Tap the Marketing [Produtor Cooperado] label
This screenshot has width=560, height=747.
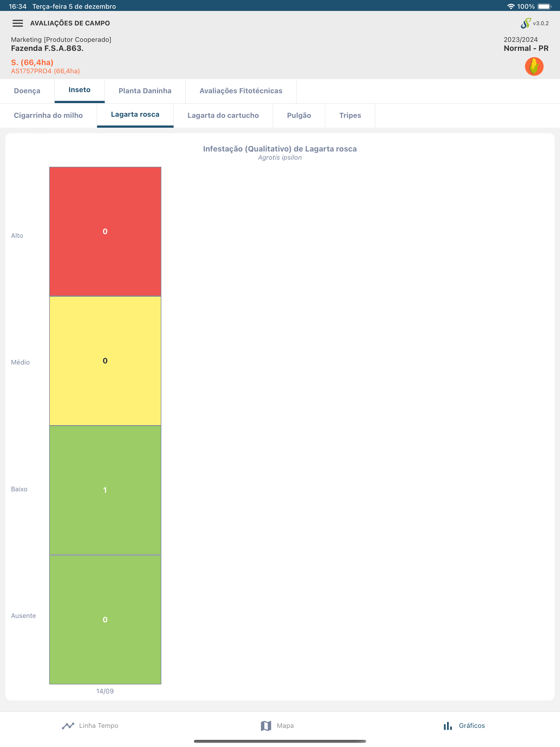coord(61,40)
